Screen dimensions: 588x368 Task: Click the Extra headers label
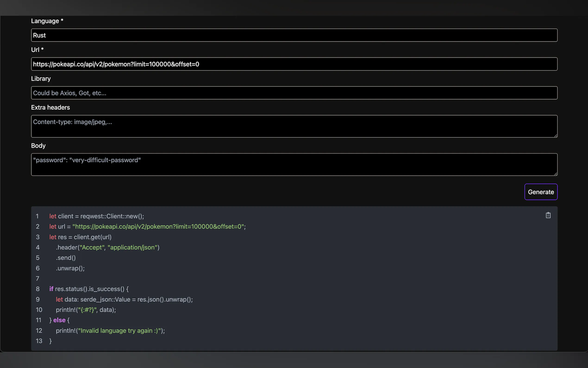(50, 107)
